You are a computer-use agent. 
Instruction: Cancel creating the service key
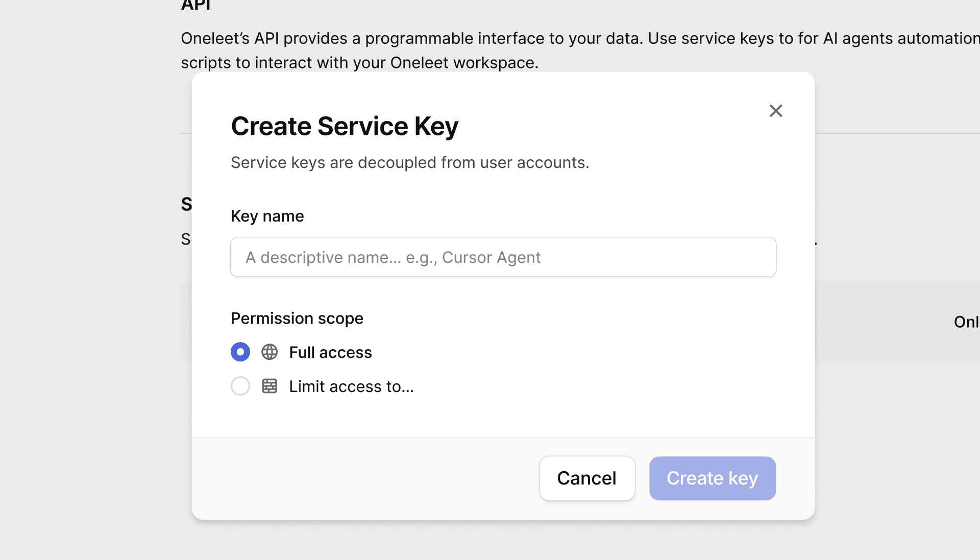(x=586, y=478)
